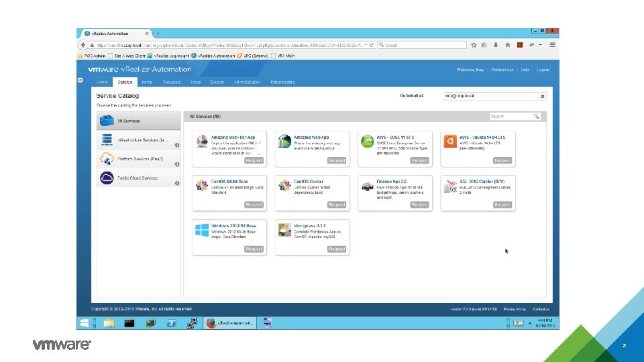
Task: Open the PowerShell taskbar icon
Action: (171, 323)
